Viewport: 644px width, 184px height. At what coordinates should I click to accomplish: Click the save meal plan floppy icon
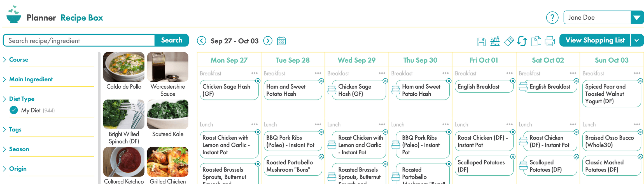[481, 42]
